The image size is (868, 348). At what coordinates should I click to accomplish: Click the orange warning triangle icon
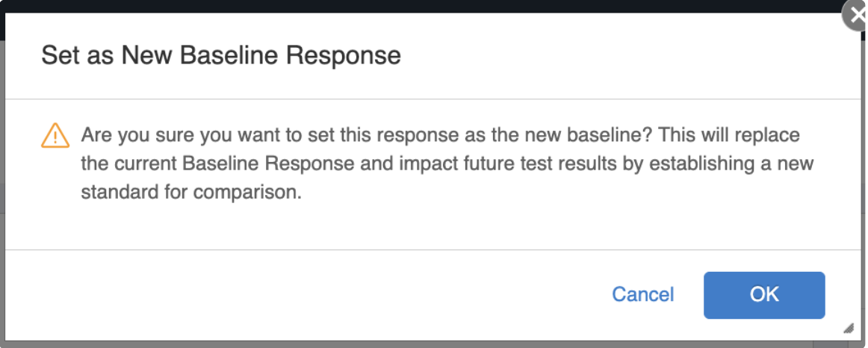55,136
